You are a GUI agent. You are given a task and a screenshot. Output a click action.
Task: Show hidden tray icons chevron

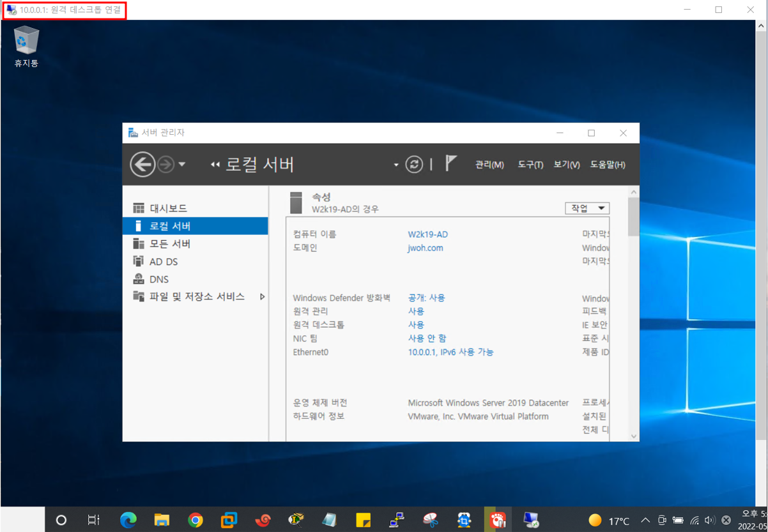(645, 521)
